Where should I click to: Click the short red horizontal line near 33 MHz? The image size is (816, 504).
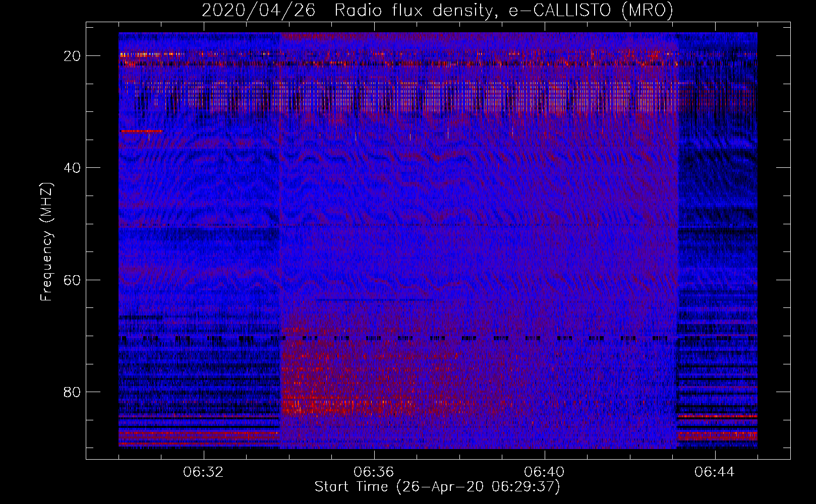coord(142,131)
